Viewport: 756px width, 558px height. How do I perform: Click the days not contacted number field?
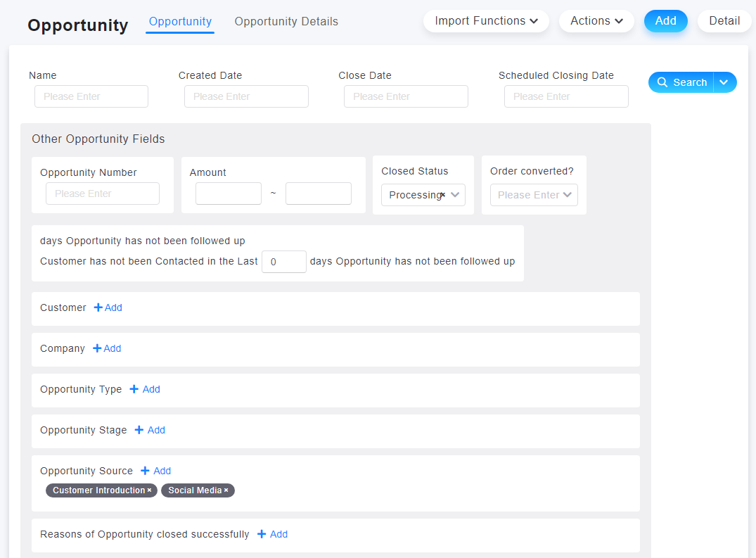283,262
